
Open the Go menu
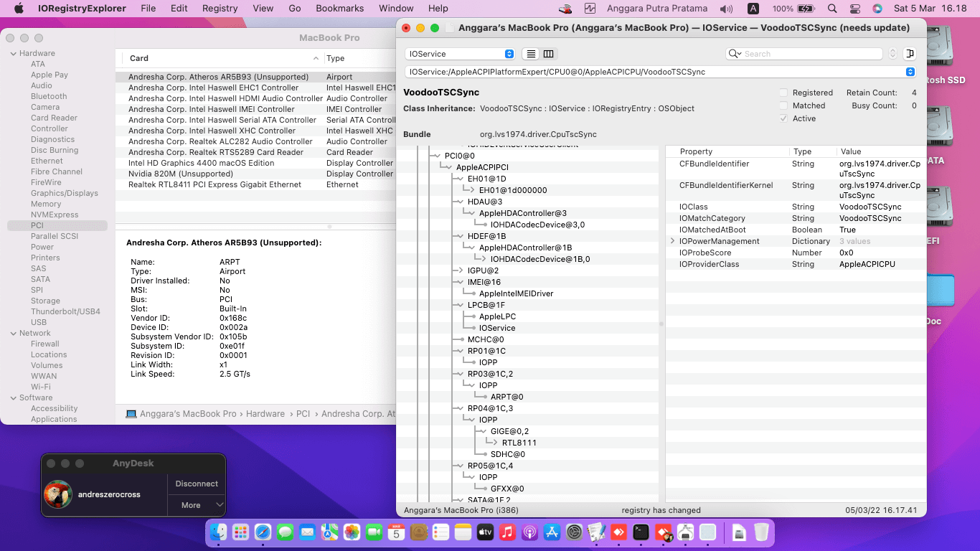[x=295, y=9]
